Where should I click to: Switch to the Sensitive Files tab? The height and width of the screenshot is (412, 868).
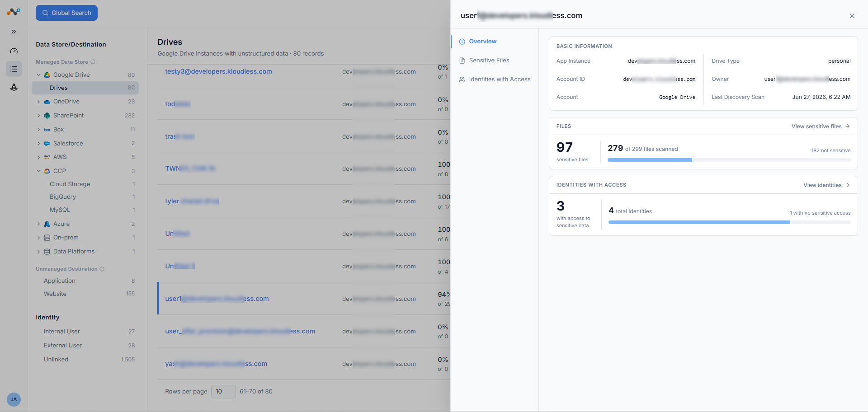point(489,60)
